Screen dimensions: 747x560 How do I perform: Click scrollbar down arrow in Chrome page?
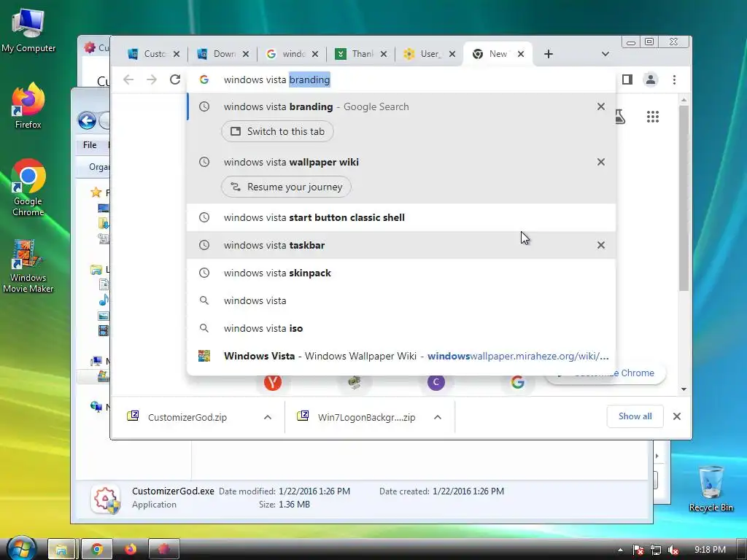[684, 389]
